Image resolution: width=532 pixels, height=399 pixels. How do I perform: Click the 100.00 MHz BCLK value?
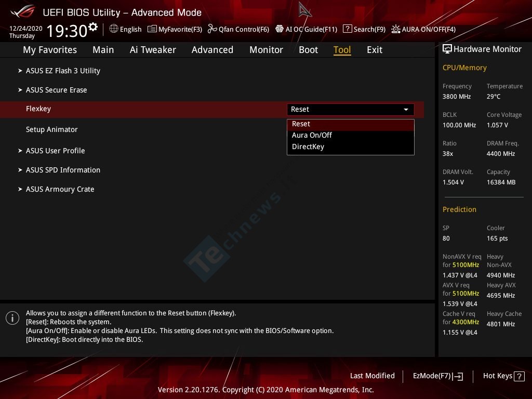(459, 125)
